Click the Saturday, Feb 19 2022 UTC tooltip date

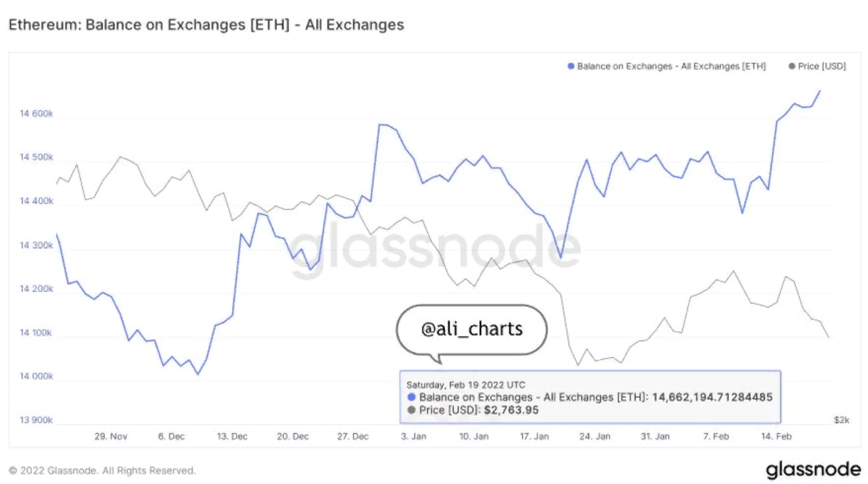[x=465, y=385]
